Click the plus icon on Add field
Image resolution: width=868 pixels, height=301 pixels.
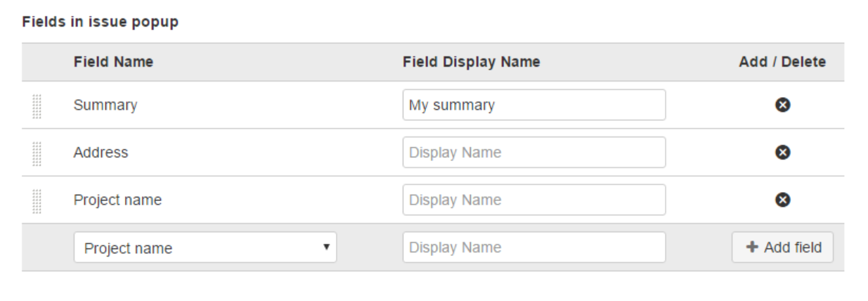752,248
